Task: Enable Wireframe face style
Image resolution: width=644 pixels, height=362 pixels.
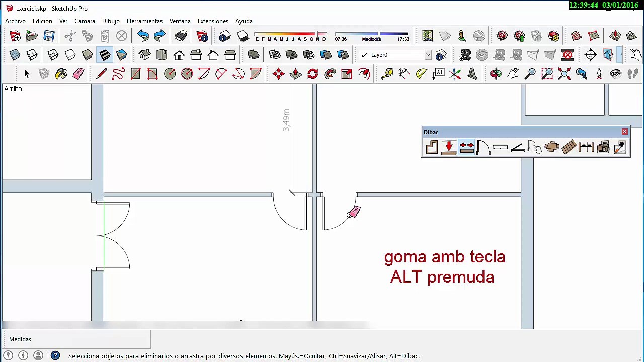Action: coord(53,55)
